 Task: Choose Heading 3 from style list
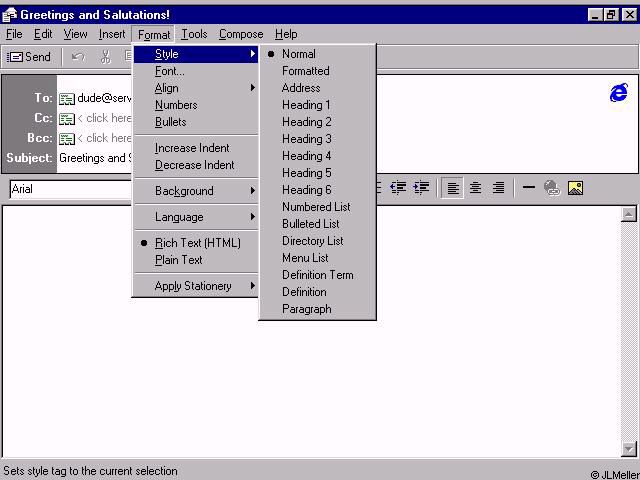pyautogui.click(x=306, y=139)
